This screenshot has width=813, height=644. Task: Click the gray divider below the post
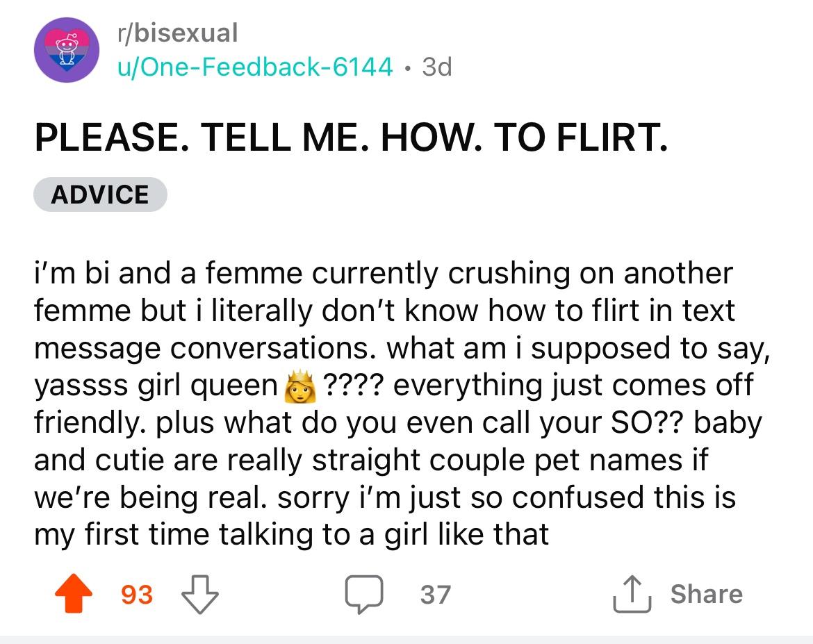tap(406, 638)
